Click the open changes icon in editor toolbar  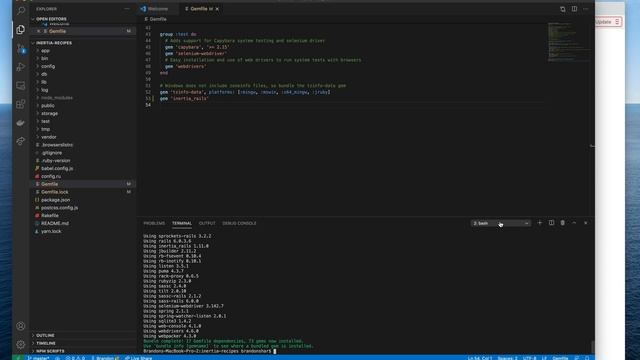click(x=562, y=9)
